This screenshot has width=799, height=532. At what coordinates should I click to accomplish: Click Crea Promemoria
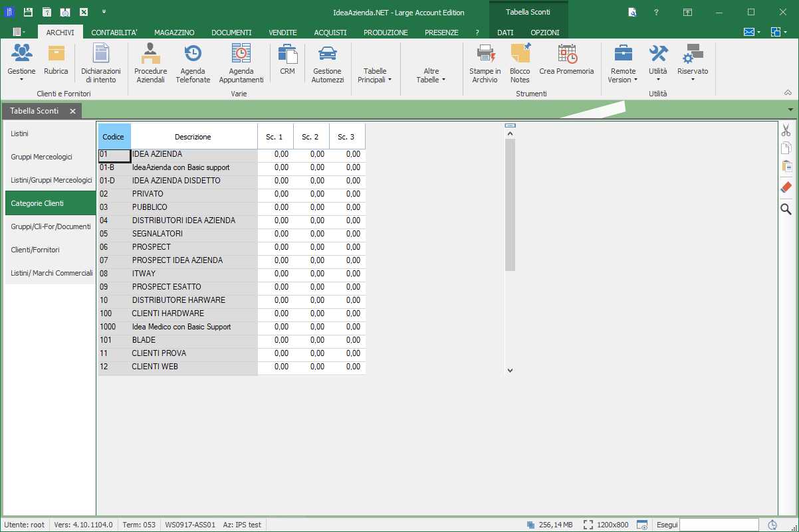coord(566,60)
